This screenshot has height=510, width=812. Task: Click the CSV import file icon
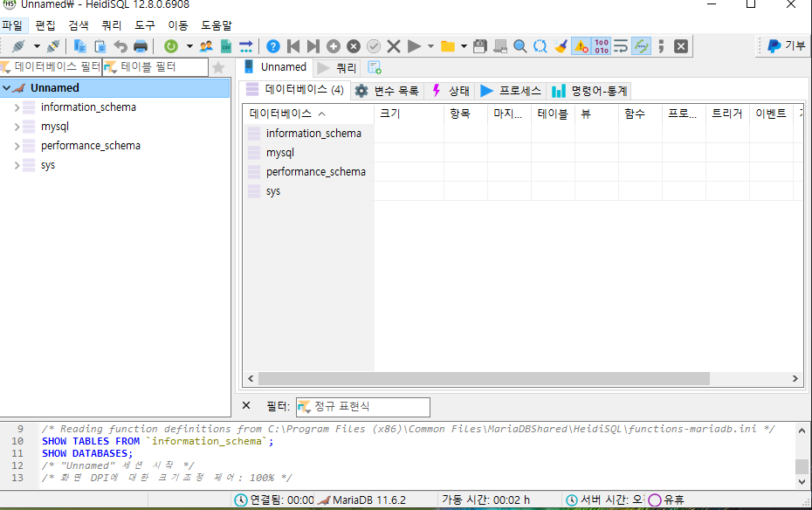(226, 46)
